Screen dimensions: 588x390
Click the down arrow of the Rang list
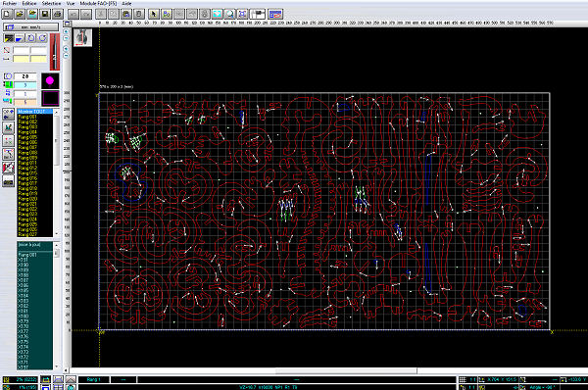click(x=57, y=234)
